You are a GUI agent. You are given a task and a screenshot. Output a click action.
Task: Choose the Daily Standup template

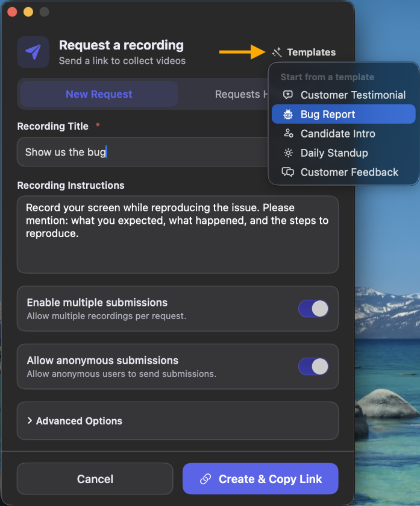(x=343, y=153)
